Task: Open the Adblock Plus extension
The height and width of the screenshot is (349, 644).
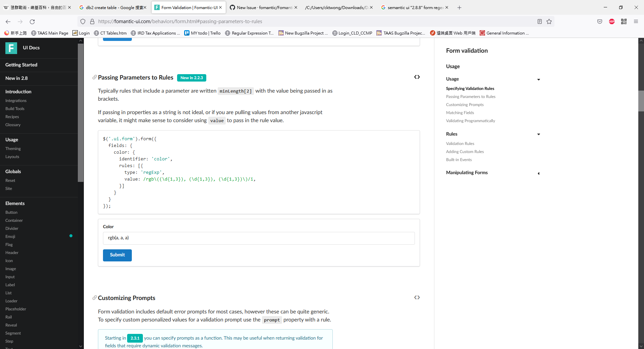Action: [611, 21]
